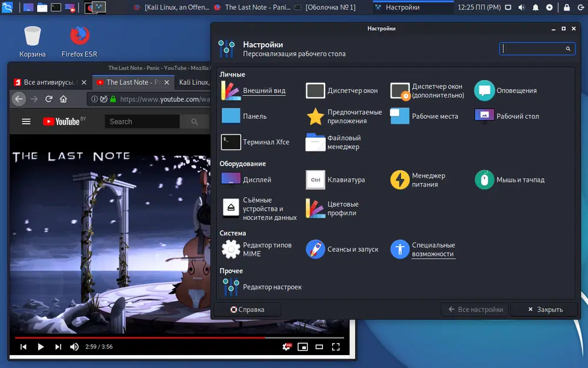Open the Оповещения notifications settings
Viewport: 588px width, 368px height.
click(x=506, y=91)
